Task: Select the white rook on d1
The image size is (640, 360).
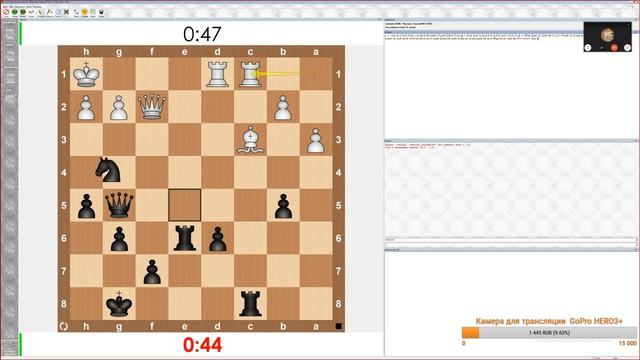Action: 217,74
